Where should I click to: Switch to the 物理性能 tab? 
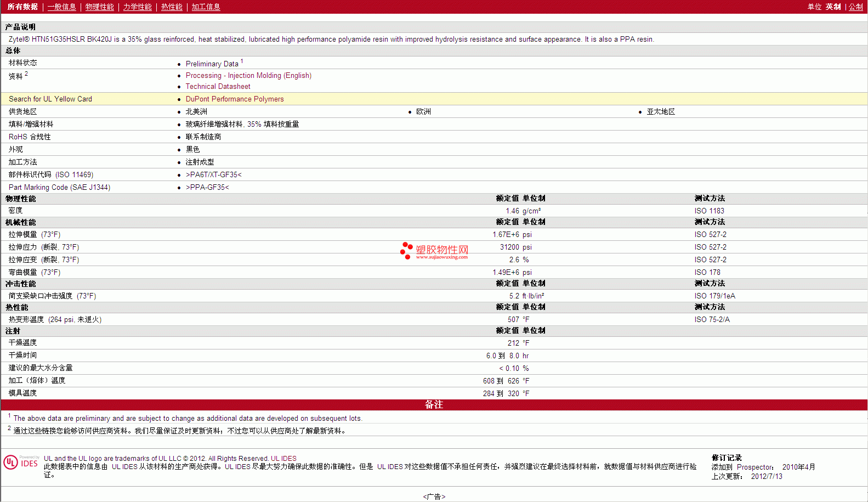click(99, 7)
